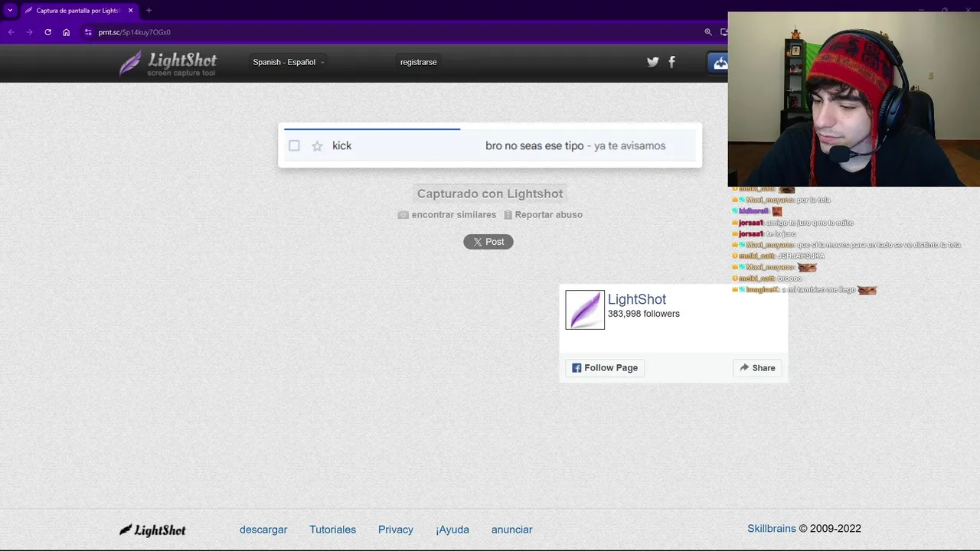Select the Captura de pantalla por Lightshot tab
This screenshot has height=551, width=980.
tap(78, 11)
